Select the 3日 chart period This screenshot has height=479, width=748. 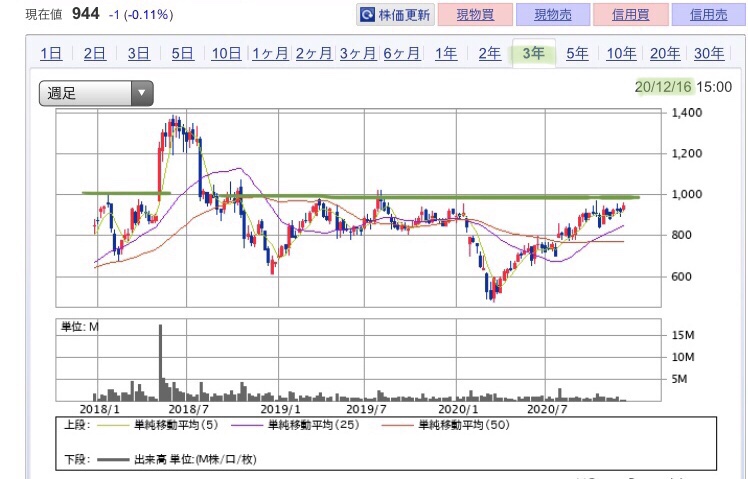tap(139, 53)
